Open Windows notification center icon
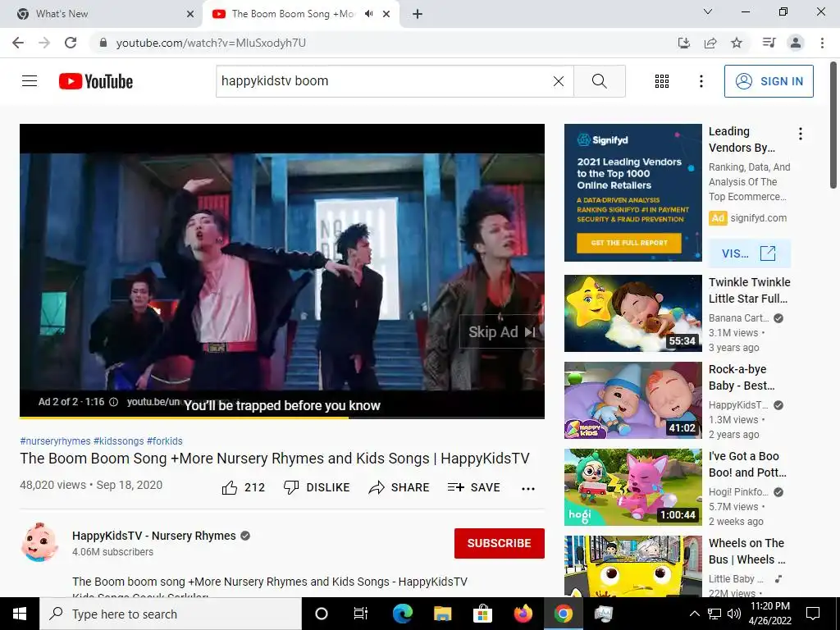Screen dimensions: 840x630 [x=813, y=614]
